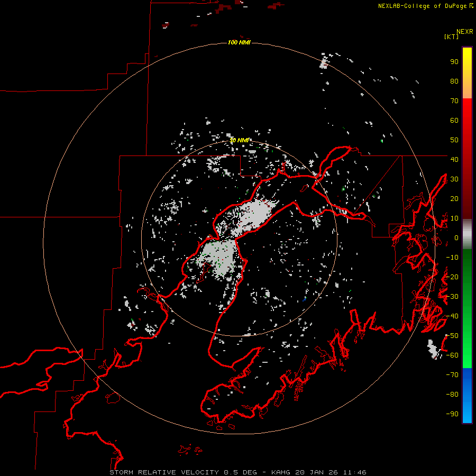The height and width of the screenshot is (476, 476).
Task: Click the 30 value on the velocity scale
Action: (x=454, y=179)
